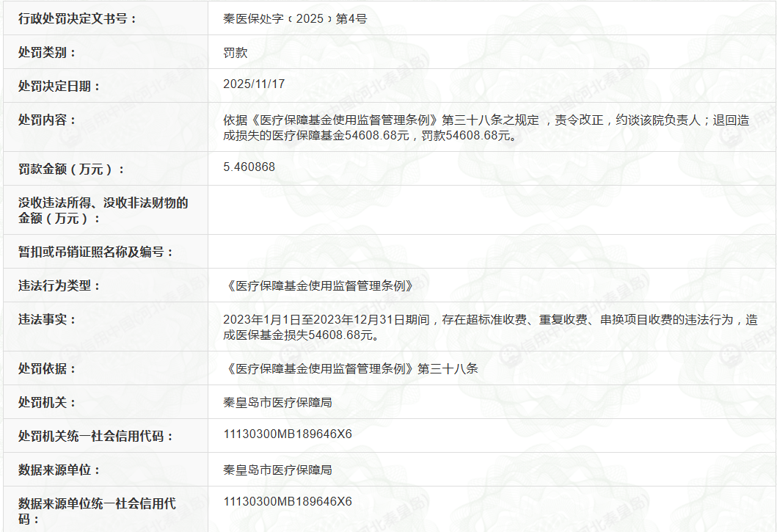Click the 违法事实 label
Viewport: 777px width, 532px height.
coord(47,319)
